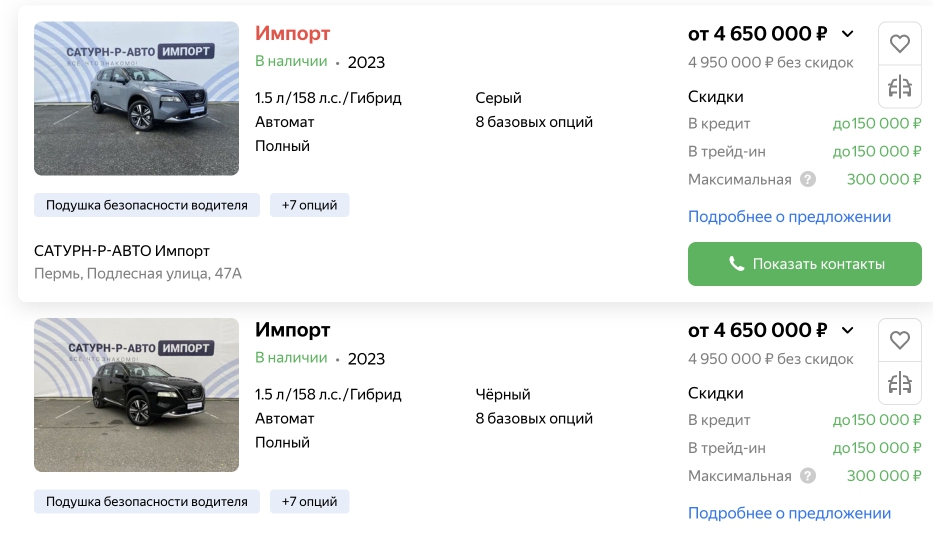Click help icon beside second Максимальная discount
This screenshot has height=534, width=933.
pos(808,476)
